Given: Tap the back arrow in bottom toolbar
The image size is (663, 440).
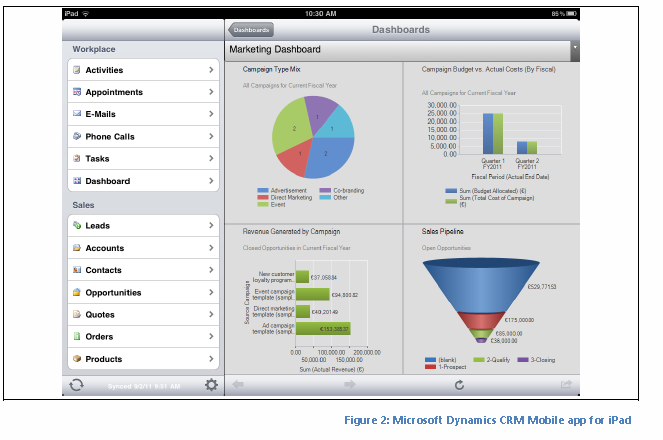Looking at the screenshot, I should pos(238,384).
